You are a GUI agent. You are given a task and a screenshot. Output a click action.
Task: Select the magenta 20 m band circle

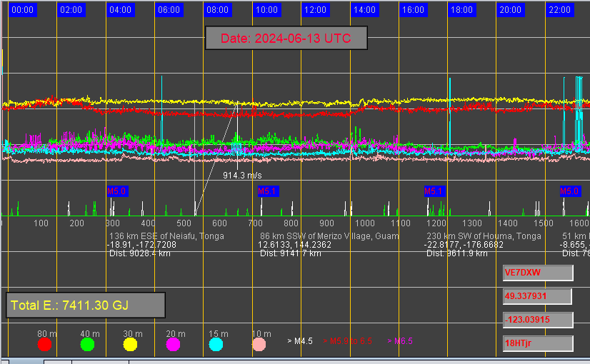(174, 345)
